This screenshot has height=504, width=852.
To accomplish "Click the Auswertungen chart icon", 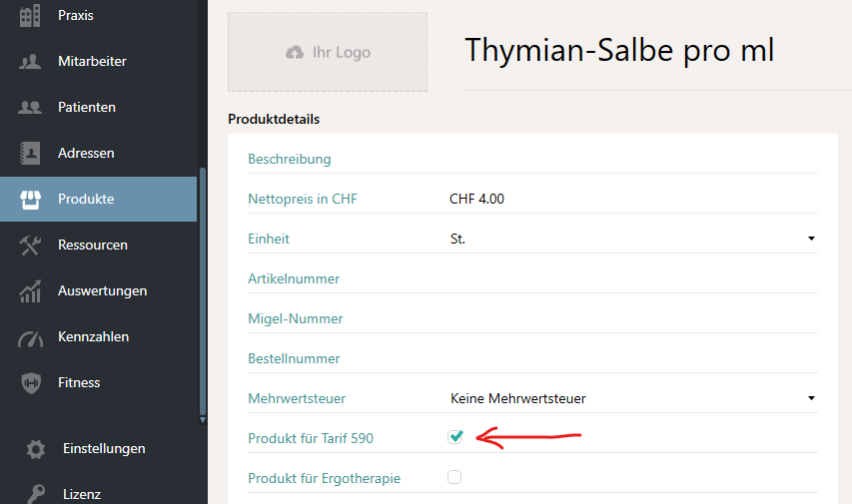I will [30, 291].
